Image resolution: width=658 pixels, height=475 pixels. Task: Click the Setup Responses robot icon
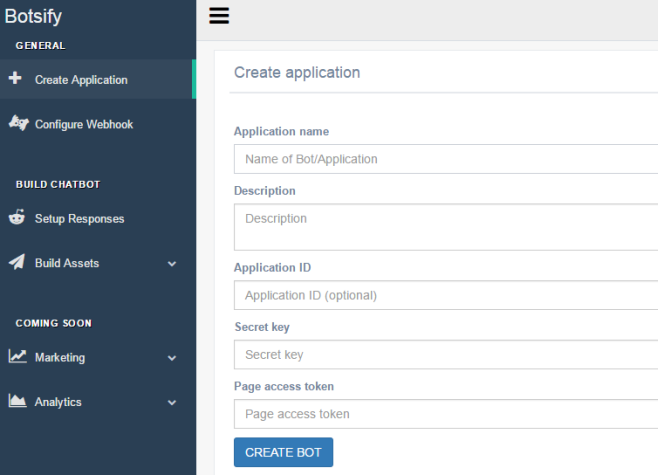click(x=17, y=218)
